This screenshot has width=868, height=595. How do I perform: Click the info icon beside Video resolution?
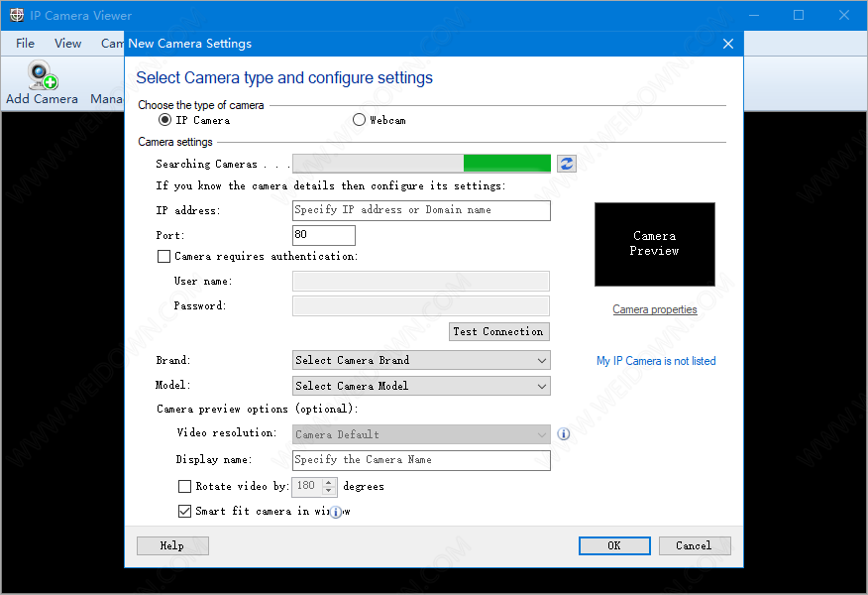click(564, 433)
